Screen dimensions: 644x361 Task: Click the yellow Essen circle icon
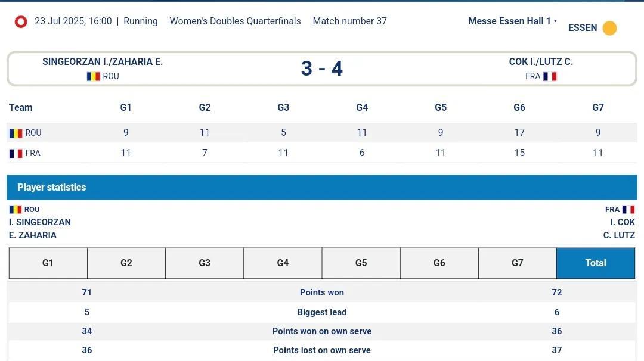click(609, 28)
